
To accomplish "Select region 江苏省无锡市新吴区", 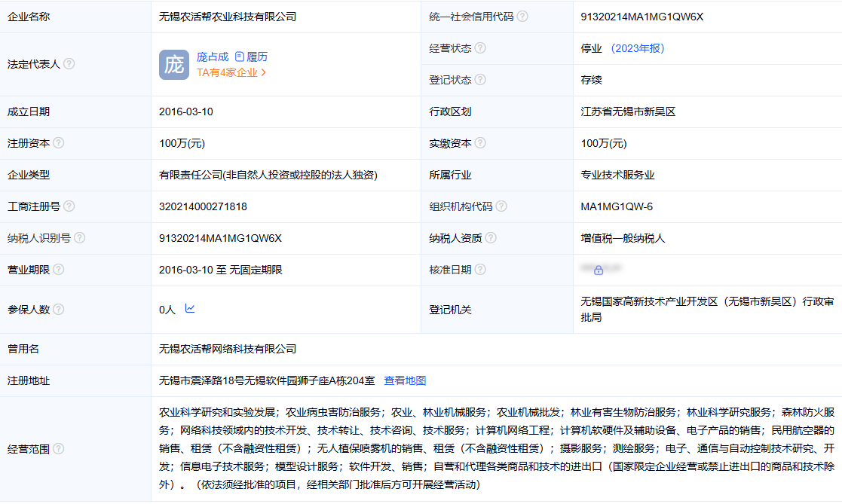I will pos(628,111).
